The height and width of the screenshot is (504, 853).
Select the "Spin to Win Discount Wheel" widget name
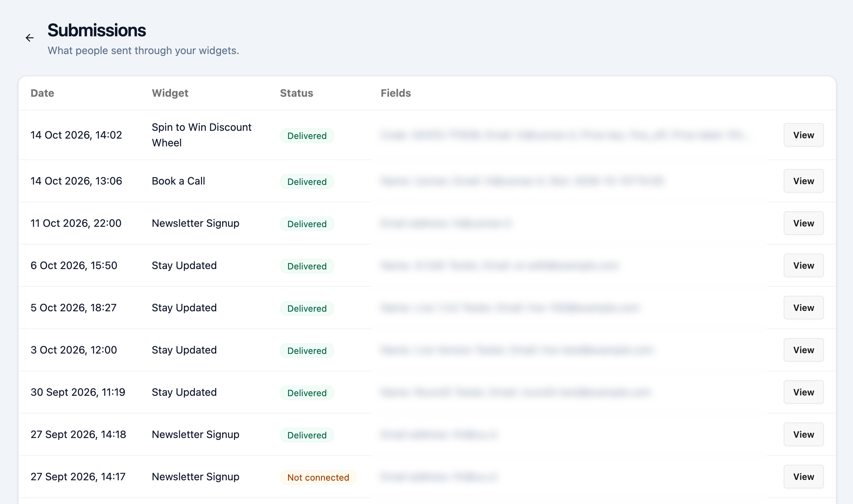tap(201, 135)
